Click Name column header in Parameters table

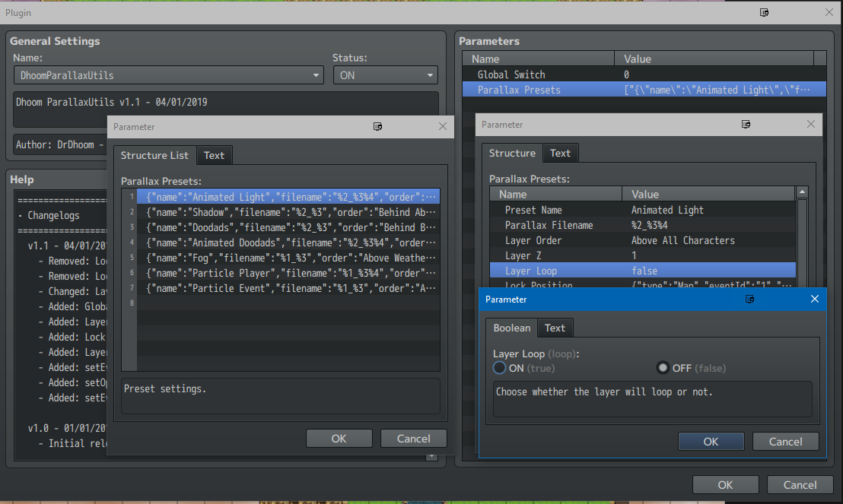(x=538, y=59)
